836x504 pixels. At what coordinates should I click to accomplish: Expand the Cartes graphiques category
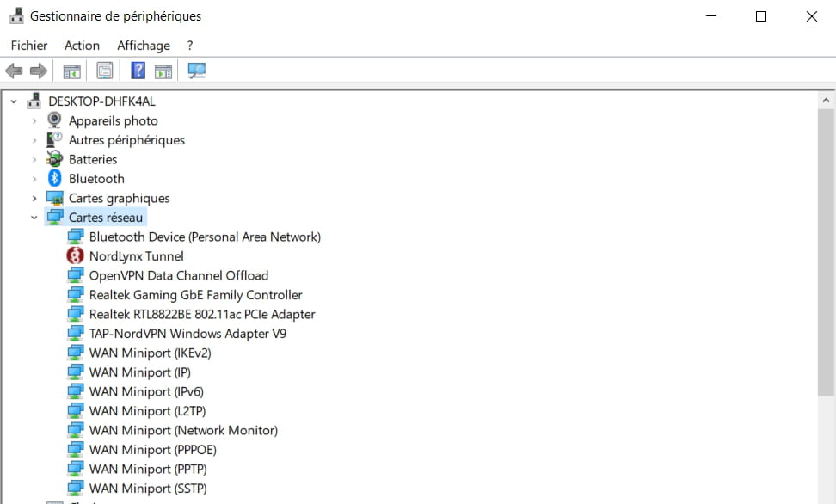point(34,199)
